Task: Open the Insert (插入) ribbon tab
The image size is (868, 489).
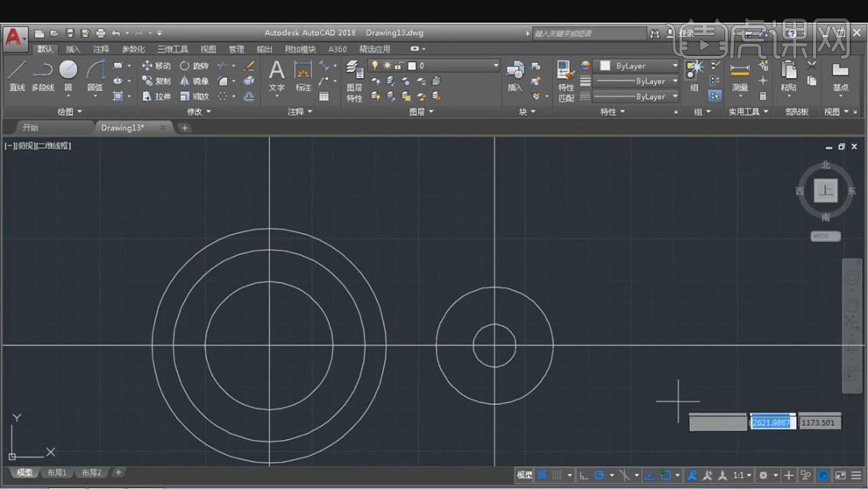Action: (73, 49)
